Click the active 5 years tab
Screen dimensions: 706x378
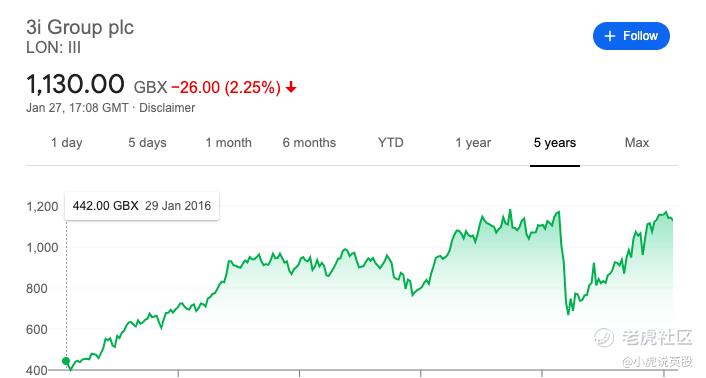(x=555, y=143)
